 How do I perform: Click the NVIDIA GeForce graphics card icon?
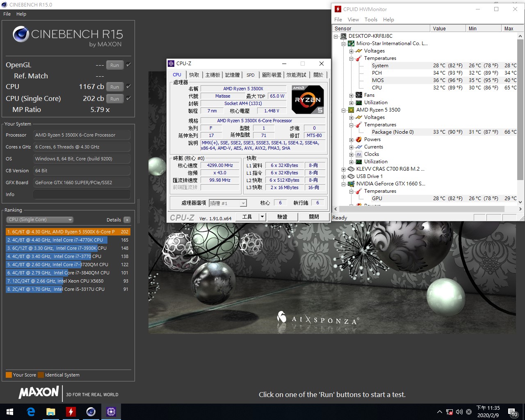click(351, 184)
